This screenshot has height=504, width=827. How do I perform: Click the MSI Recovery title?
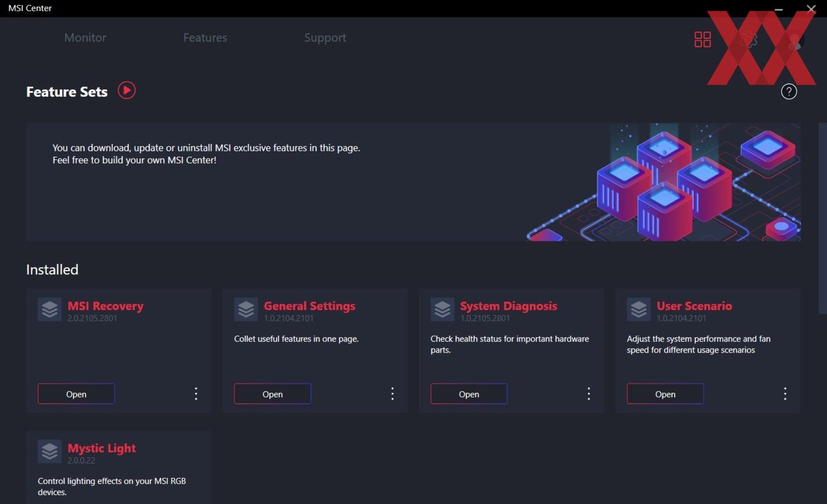coord(105,306)
